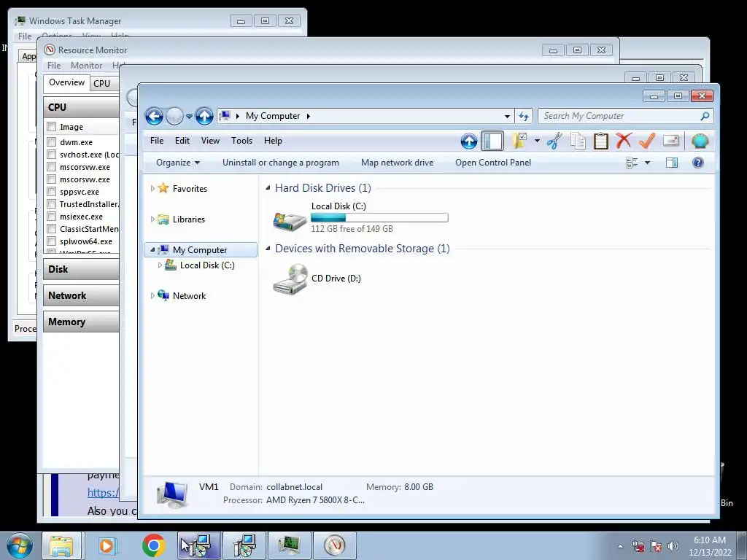Click the red X Delete icon
This screenshot has height=560, width=747.
[624, 141]
